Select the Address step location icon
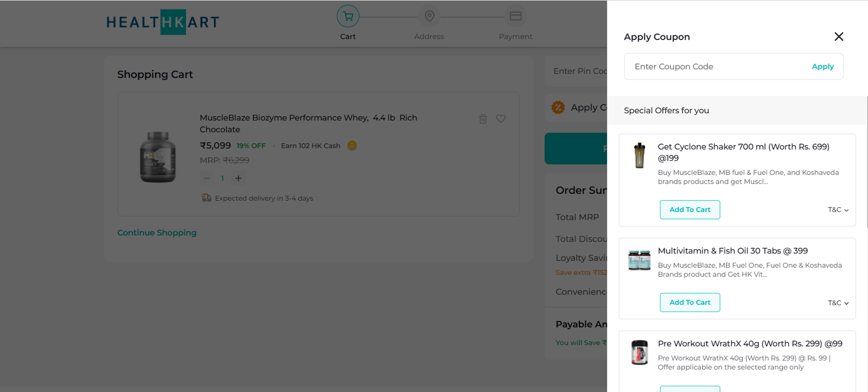868x392 pixels. coord(429,16)
